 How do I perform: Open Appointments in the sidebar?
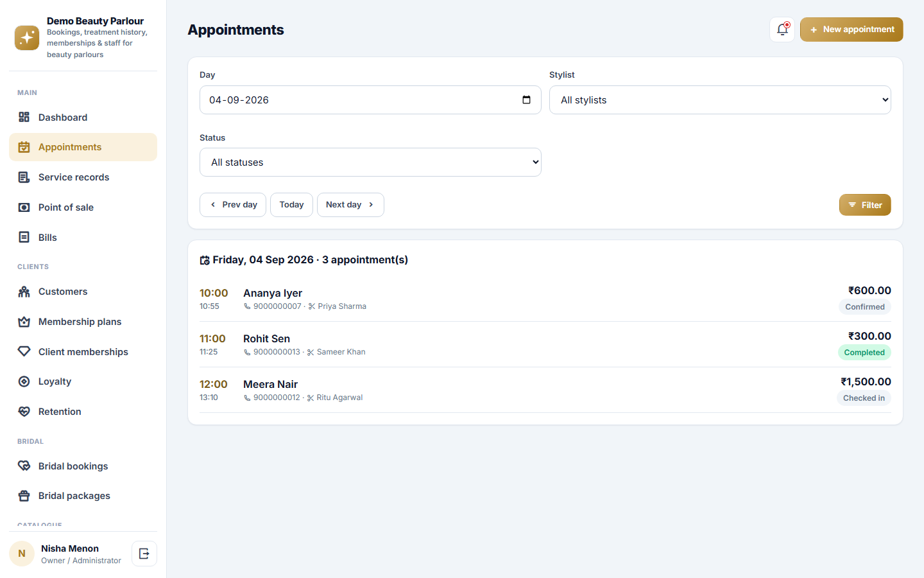(83, 147)
